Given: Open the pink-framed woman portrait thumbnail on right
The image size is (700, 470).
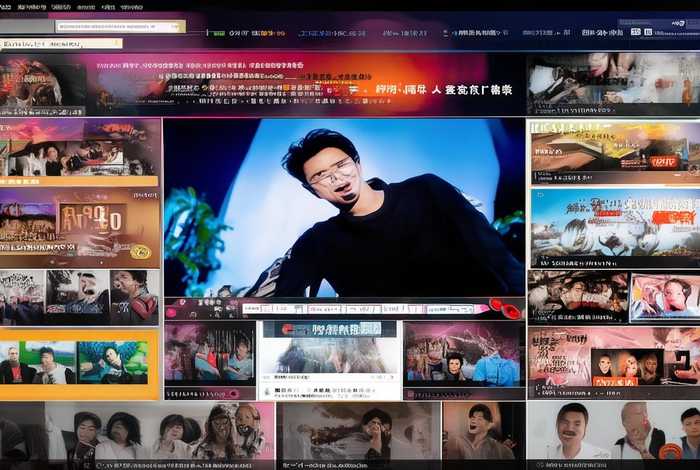Looking at the screenshot, I should click(x=665, y=298).
